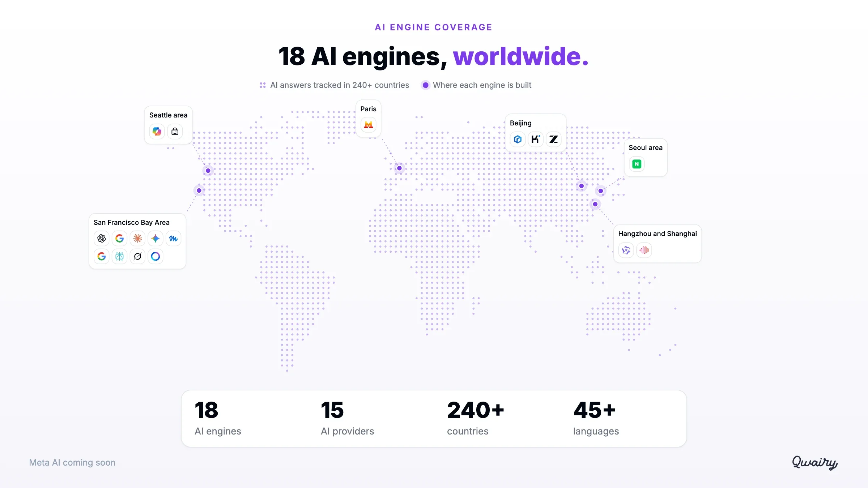Screen dimensions: 868x488
Task: Click the black Z icon under Beijing
Action: (x=554, y=140)
